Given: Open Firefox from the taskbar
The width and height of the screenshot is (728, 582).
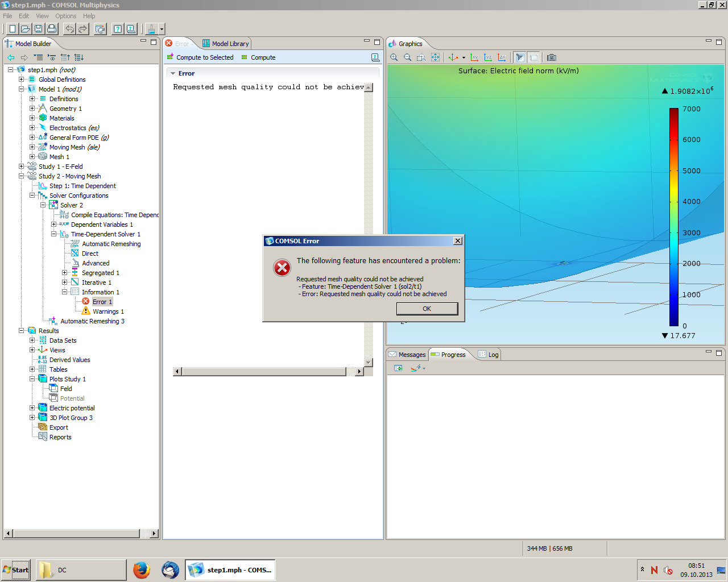Looking at the screenshot, I should coord(142,570).
